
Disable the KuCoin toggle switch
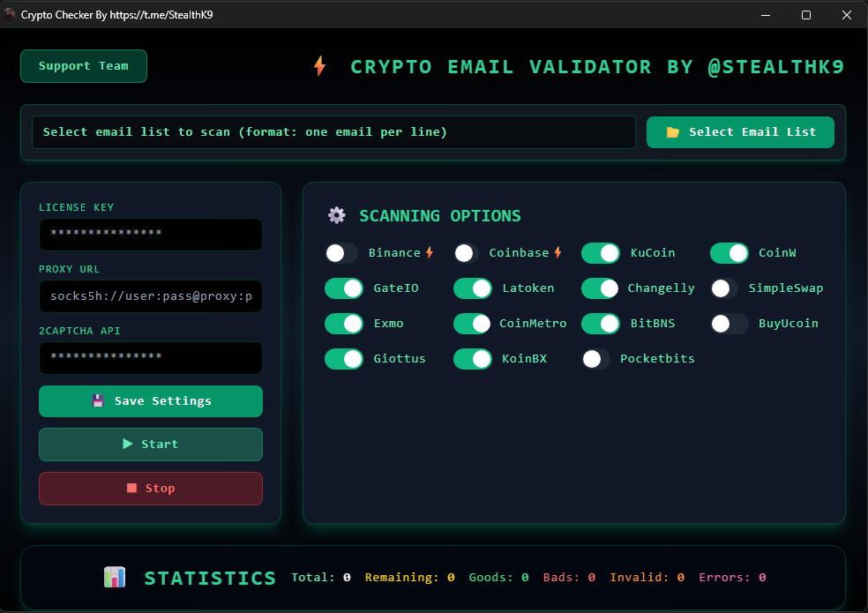click(x=600, y=253)
